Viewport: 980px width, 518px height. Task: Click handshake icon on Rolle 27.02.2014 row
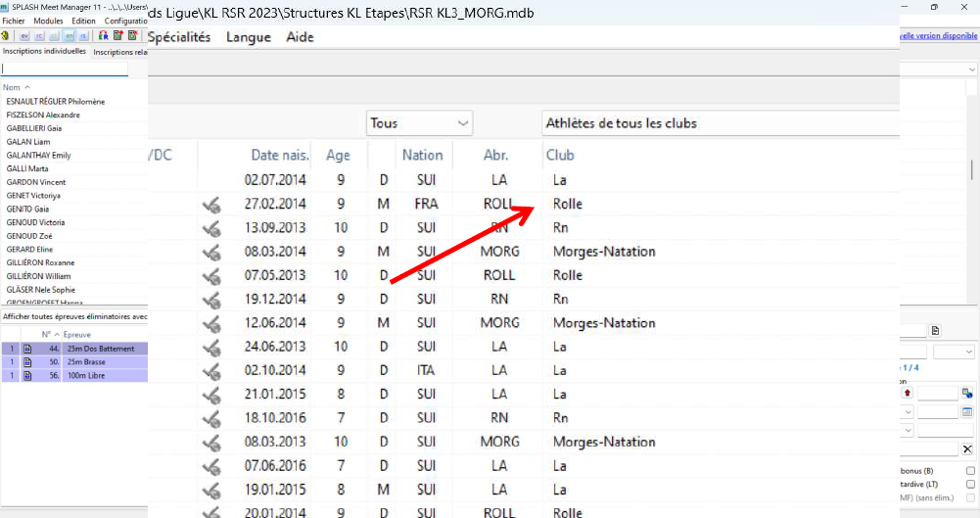(x=210, y=205)
